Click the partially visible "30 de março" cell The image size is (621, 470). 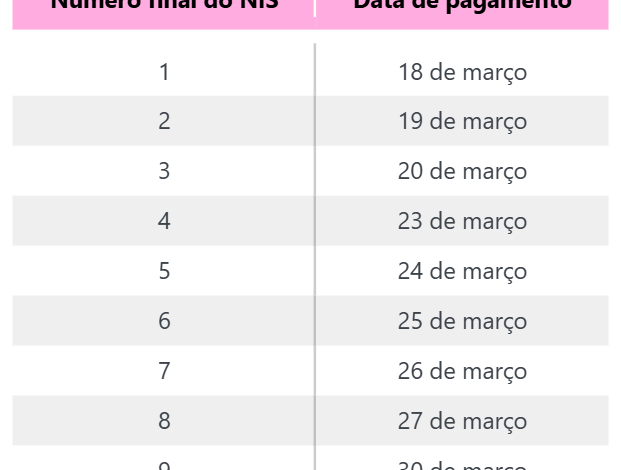tap(462, 464)
